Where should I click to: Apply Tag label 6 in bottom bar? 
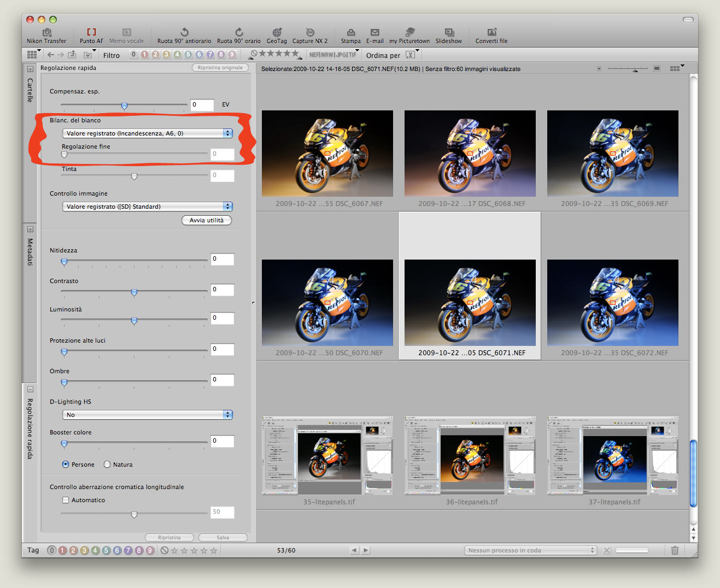coord(117,550)
